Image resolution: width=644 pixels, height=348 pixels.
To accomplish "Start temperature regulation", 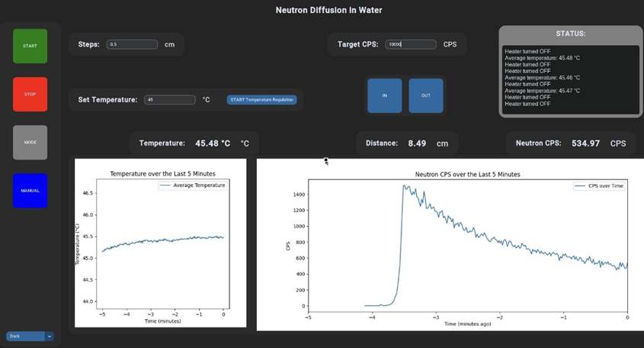I will [x=262, y=100].
